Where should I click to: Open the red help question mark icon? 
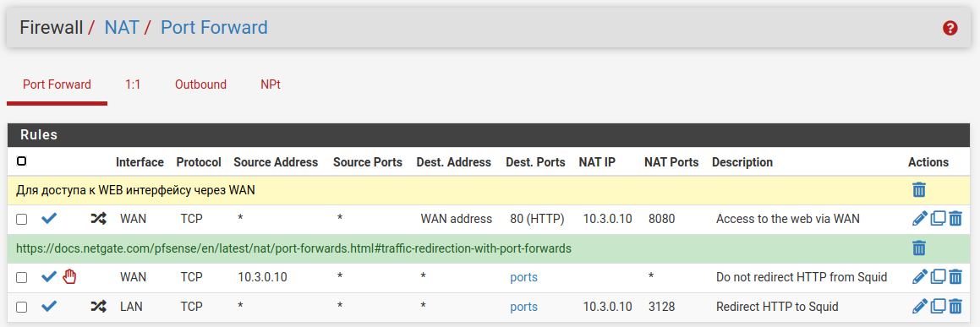tap(950, 28)
